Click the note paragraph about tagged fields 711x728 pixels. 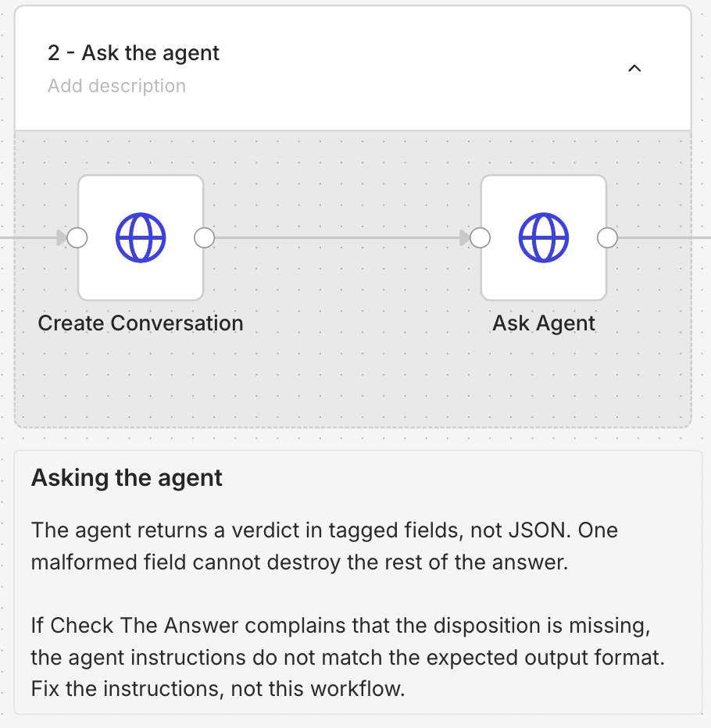click(324, 546)
